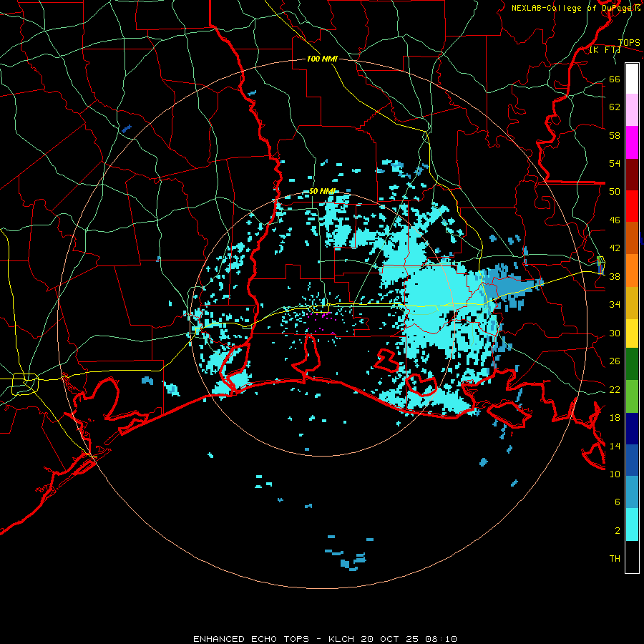Viewport: 644px width, 644px height.
Task: Select the dark green legend swatch
Action: [632, 364]
